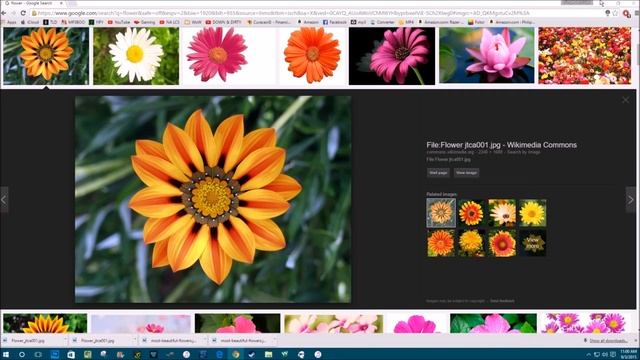Select the orange gerbera thumbnail on white background
This screenshot has width=640, height=360.
(312, 56)
